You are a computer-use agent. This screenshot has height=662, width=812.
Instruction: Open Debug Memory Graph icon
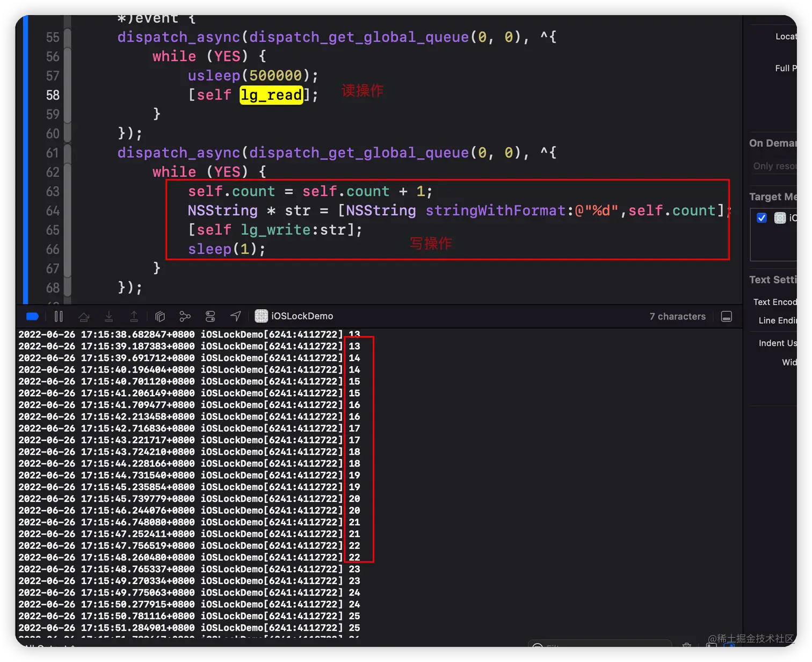click(185, 316)
